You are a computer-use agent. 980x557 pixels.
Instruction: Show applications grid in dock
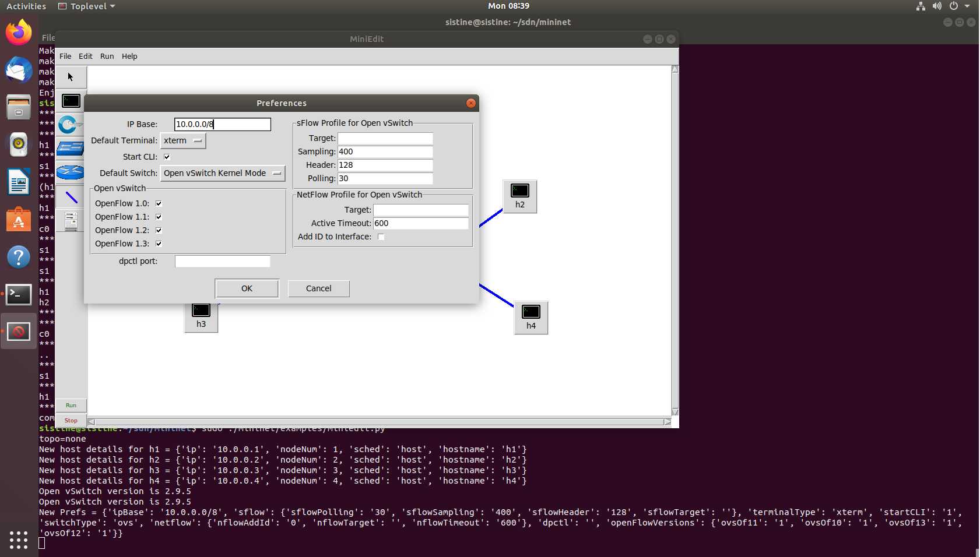[x=19, y=540]
